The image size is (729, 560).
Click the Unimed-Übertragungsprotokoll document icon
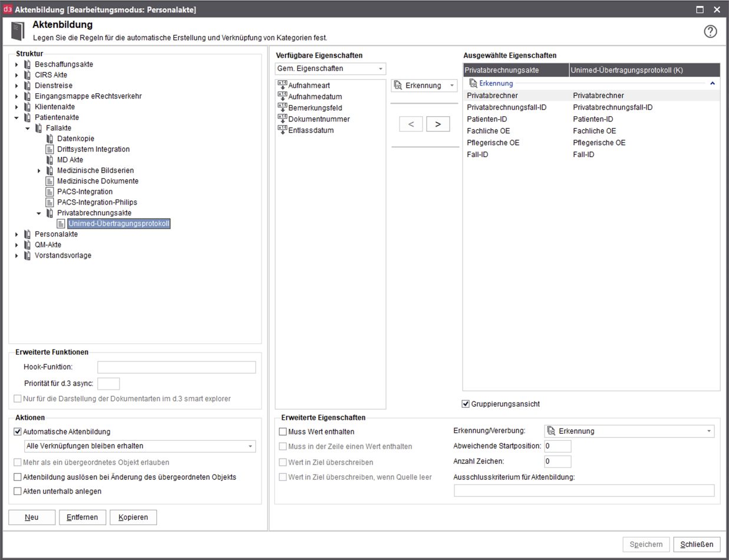click(x=61, y=223)
